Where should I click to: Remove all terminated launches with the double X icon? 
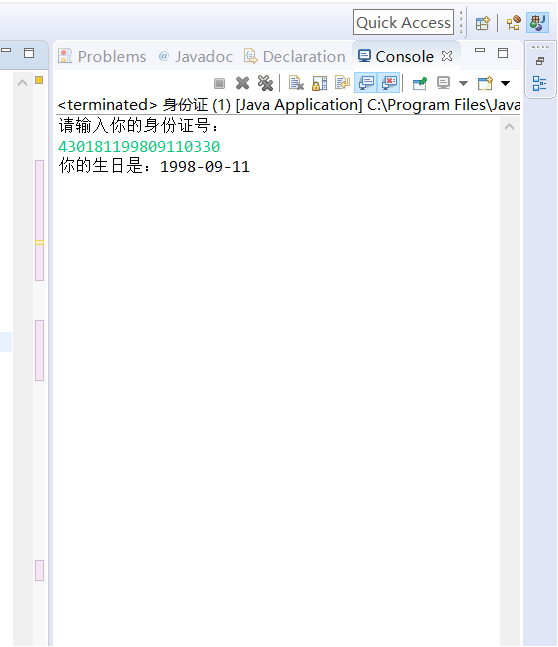[x=265, y=83]
